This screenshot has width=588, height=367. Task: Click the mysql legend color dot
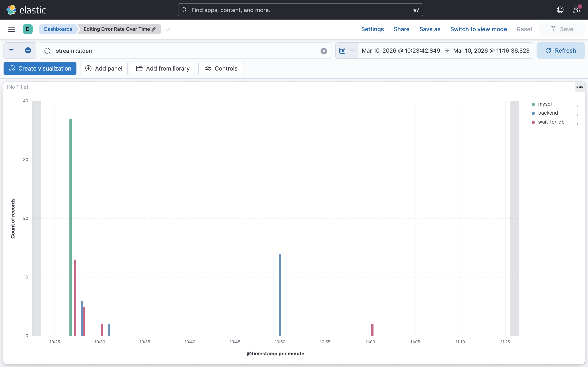[x=533, y=104]
